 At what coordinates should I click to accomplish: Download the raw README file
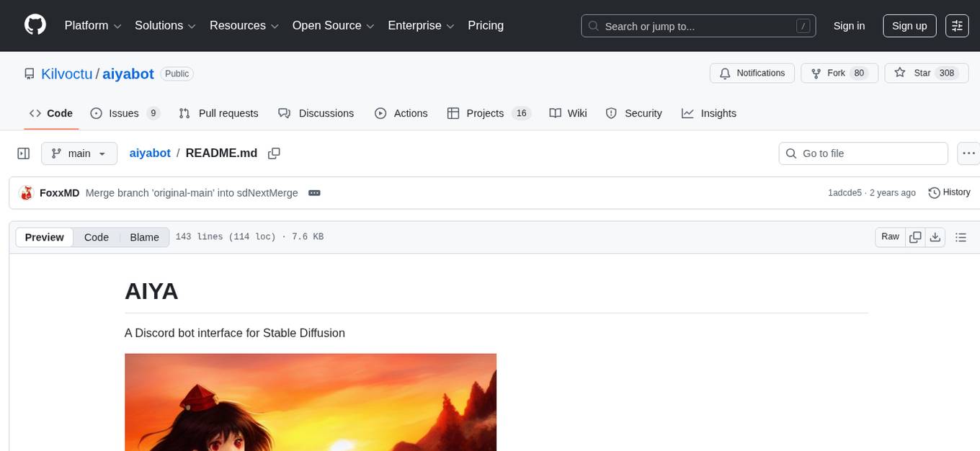click(936, 236)
